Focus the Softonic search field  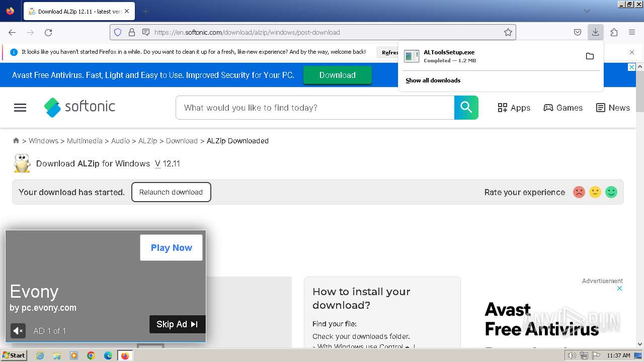tap(315, 108)
